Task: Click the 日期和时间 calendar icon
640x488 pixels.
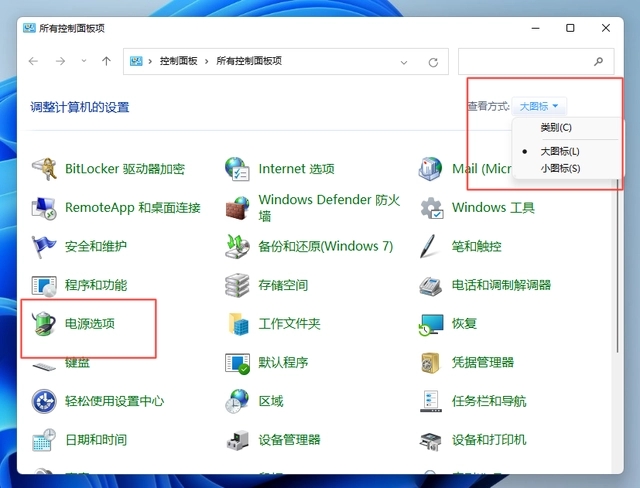Action: click(x=44, y=439)
